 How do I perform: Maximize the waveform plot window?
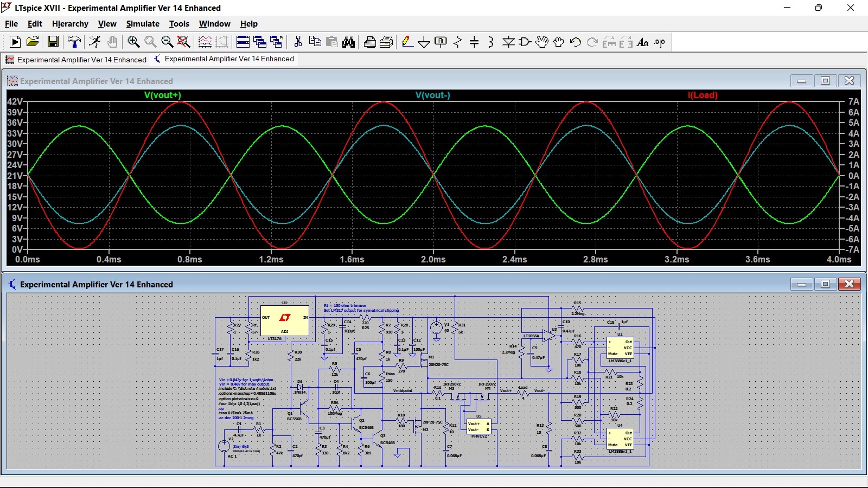point(826,81)
